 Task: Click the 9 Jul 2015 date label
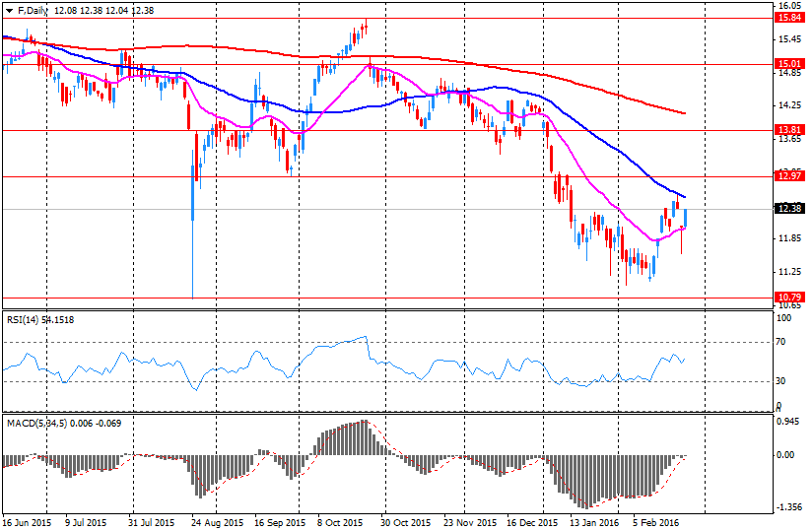[x=86, y=523]
